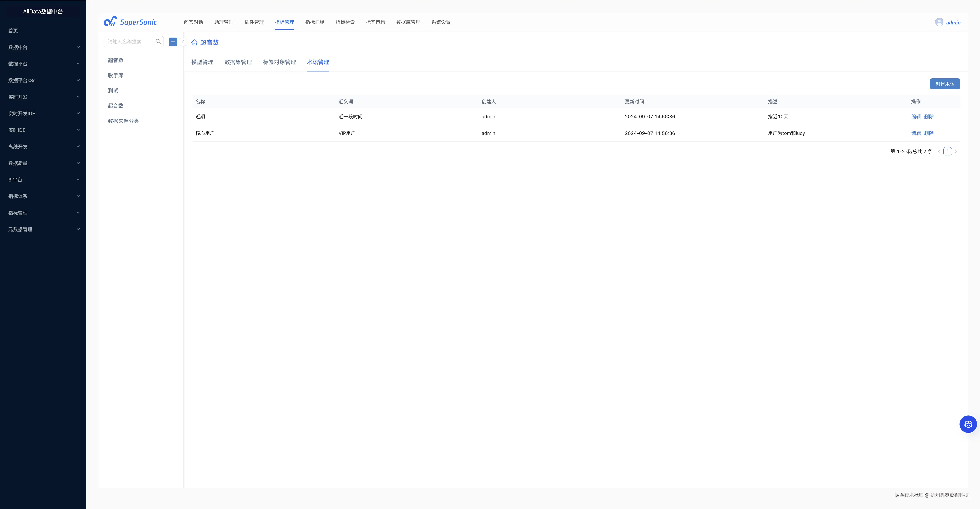Viewport: 980px width, 509px height.
Task: Click the admin avatar icon
Action: [939, 22]
